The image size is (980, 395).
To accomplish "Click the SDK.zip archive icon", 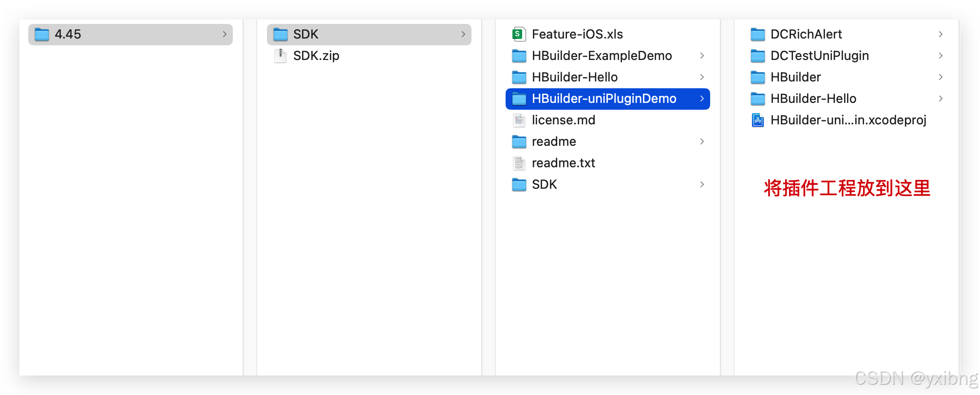I will pos(281,56).
